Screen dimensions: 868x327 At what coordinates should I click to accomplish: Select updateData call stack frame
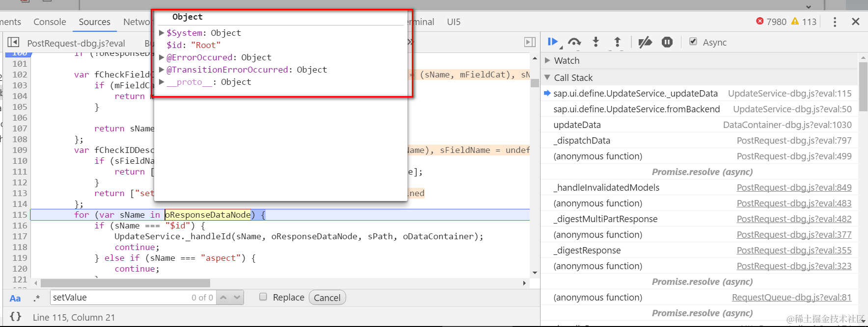tap(700, 125)
